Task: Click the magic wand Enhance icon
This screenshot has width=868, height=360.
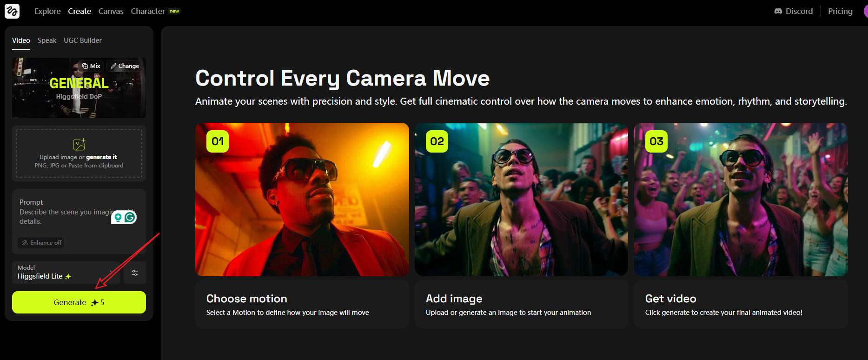Action: [25, 243]
